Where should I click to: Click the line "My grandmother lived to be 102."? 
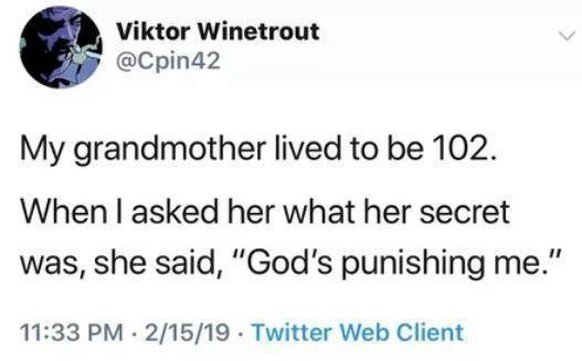[259, 149]
